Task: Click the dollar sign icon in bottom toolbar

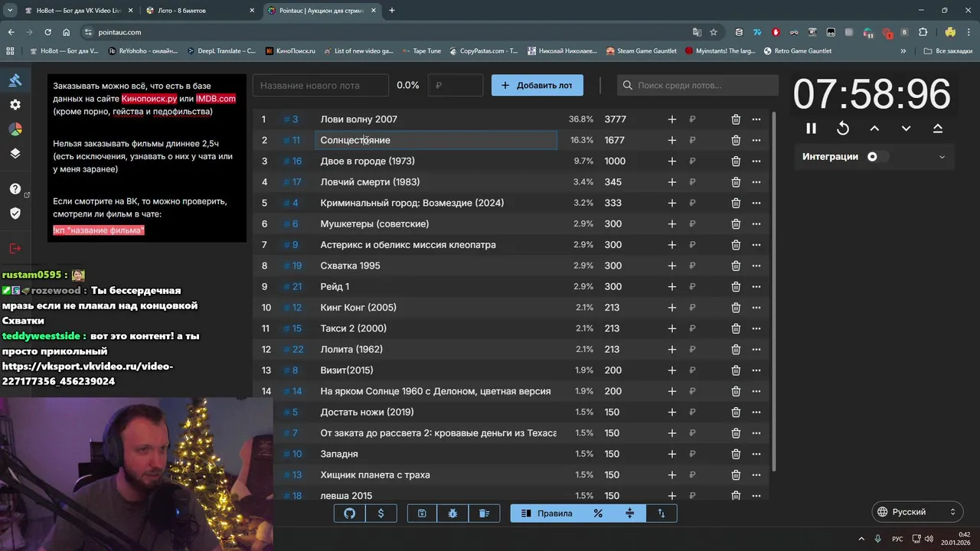Action: (x=381, y=514)
